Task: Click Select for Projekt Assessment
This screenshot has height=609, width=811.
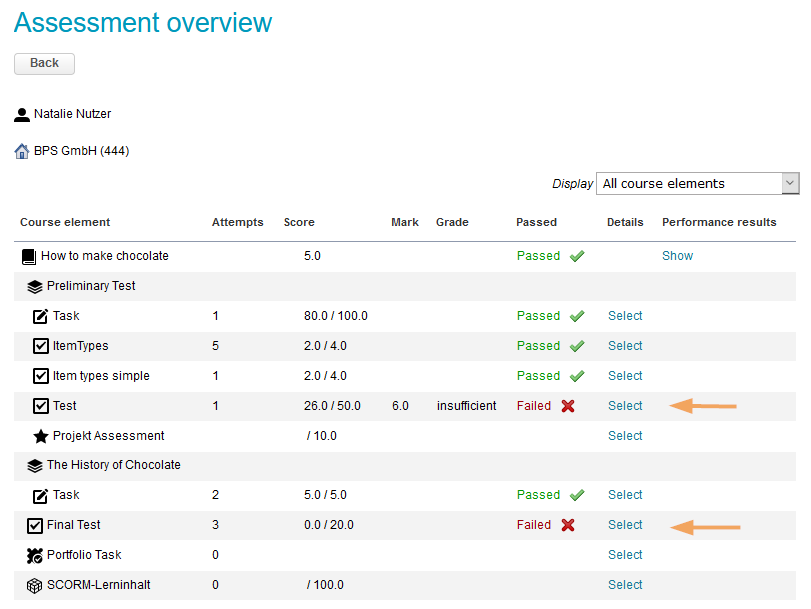Action: tap(625, 436)
